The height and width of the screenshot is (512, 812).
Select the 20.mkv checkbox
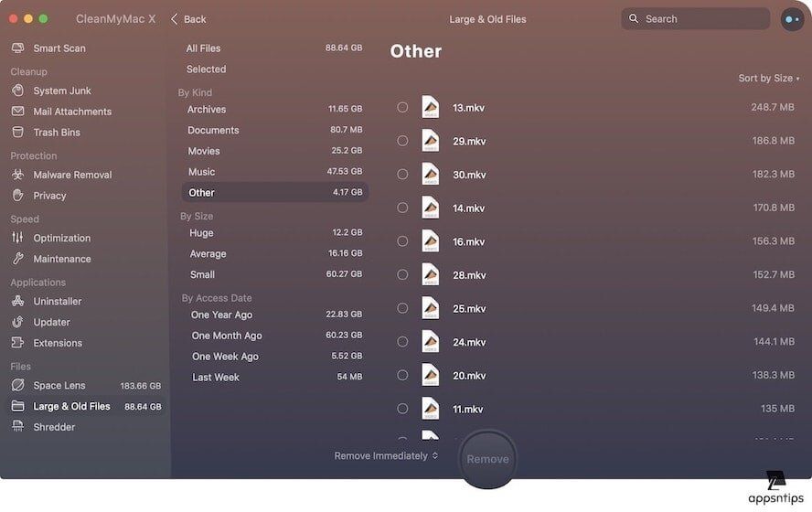(x=402, y=375)
